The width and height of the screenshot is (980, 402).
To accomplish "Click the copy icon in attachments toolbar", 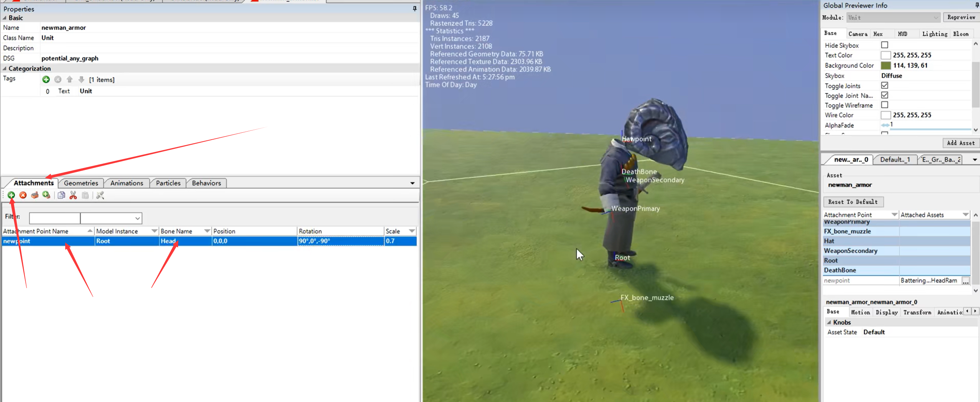I will pyautogui.click(x=61, y=195).
